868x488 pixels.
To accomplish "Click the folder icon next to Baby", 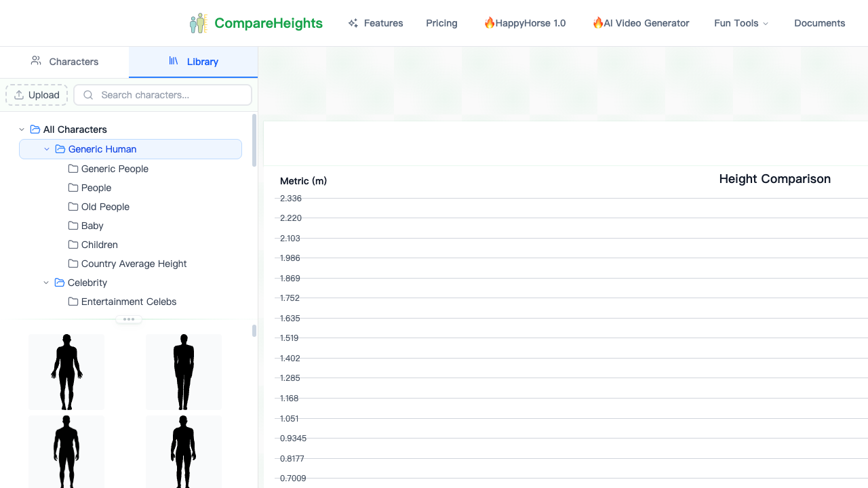I will [73, 226].
